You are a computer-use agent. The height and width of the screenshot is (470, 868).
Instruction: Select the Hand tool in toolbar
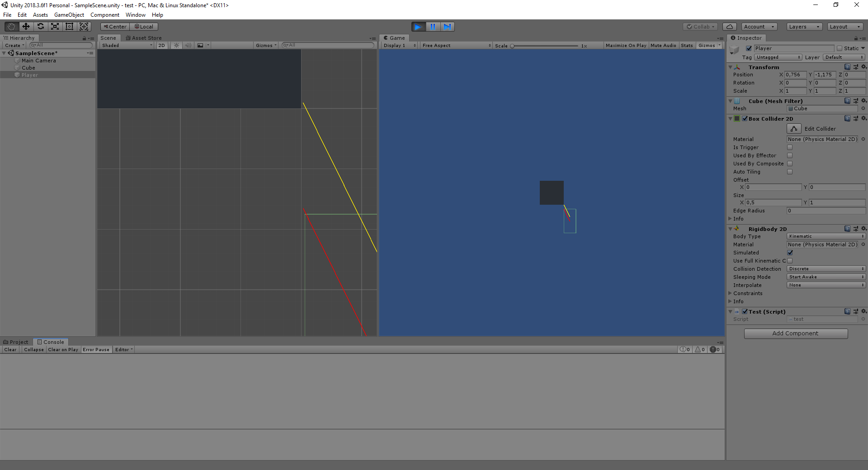coord(11,27)
